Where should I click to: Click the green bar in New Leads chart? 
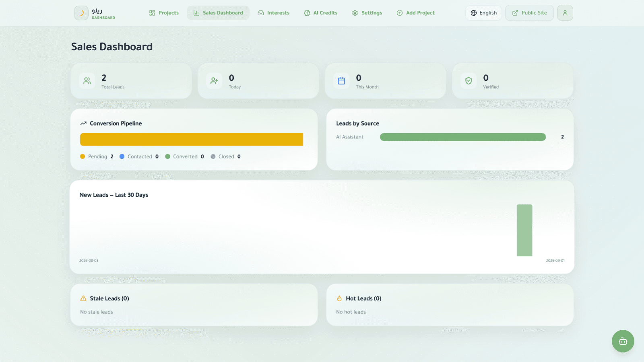524,230
